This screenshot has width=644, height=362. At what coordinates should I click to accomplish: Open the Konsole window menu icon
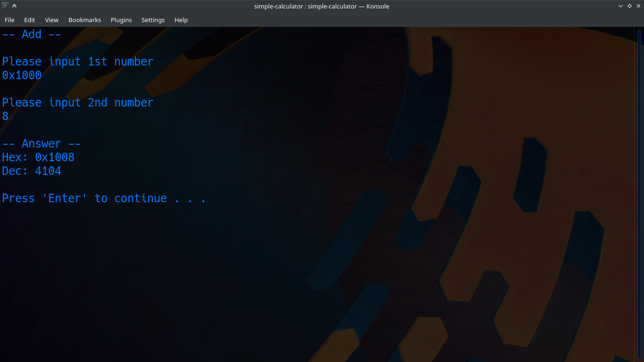(6, 6)
